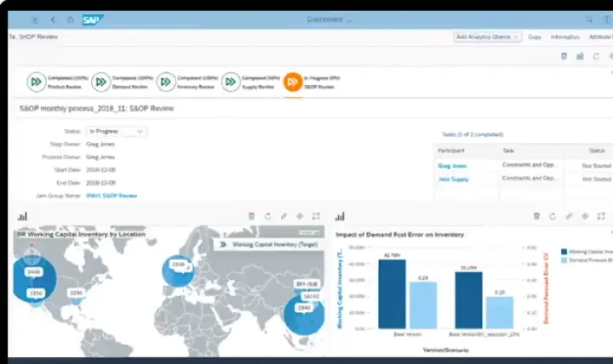Image resolution: width=613 pixels, height=364 pixels.
Task: Click the Information button
Action: (x=565, y=37)
